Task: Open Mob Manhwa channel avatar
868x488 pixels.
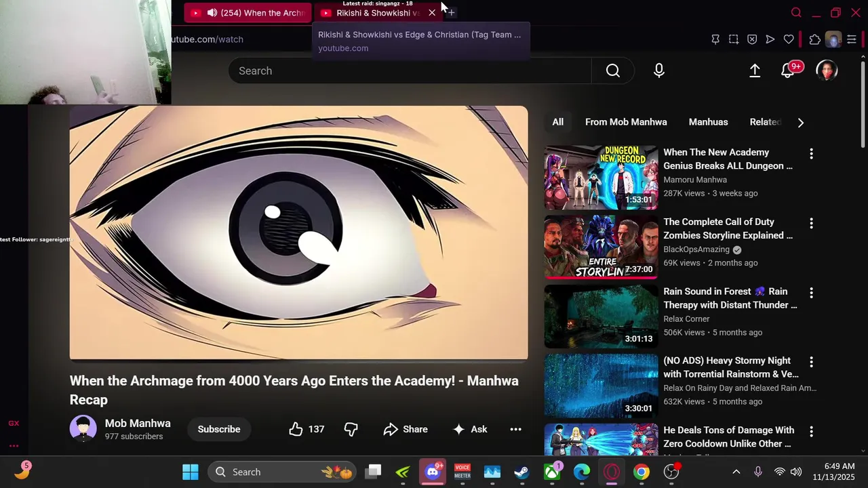Action: (83, 429)
